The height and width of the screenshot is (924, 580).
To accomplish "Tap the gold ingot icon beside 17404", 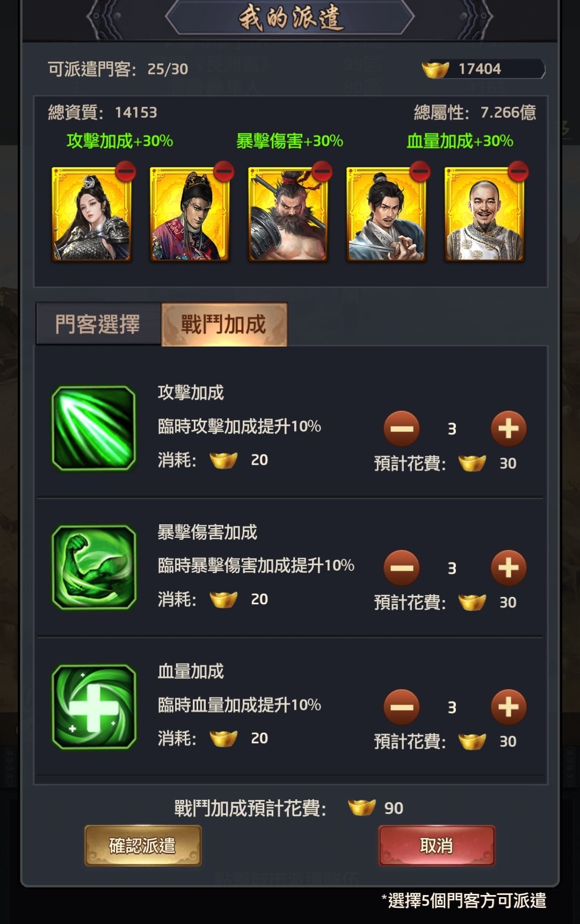I will 436,69.
